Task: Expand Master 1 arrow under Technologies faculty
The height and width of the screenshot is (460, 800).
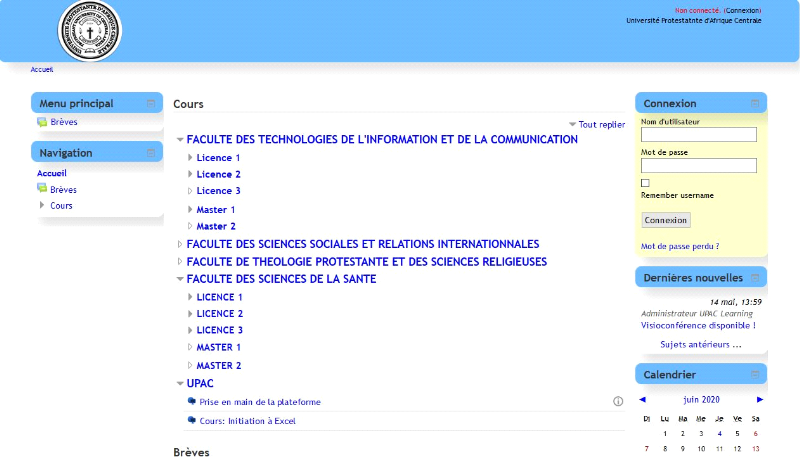Action: tap(190, 209)
